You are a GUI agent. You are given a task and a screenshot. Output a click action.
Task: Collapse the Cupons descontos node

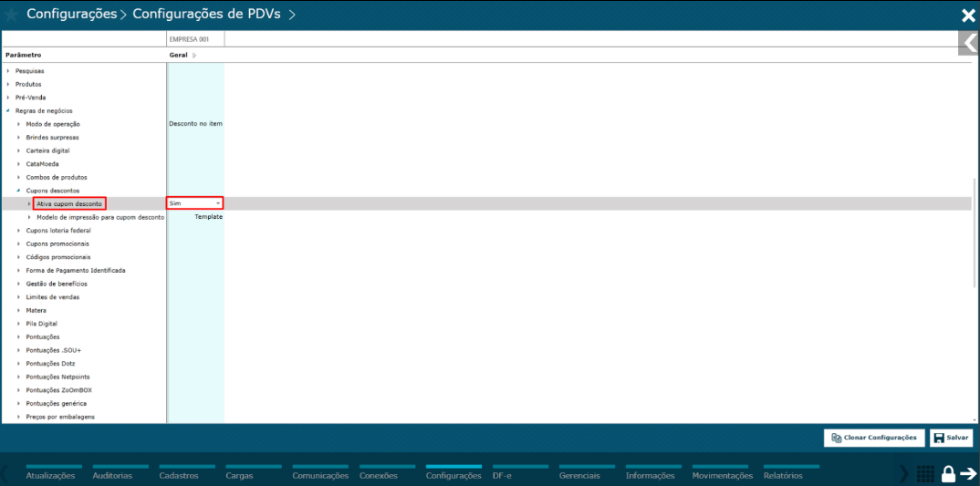(x=19, y=190)
